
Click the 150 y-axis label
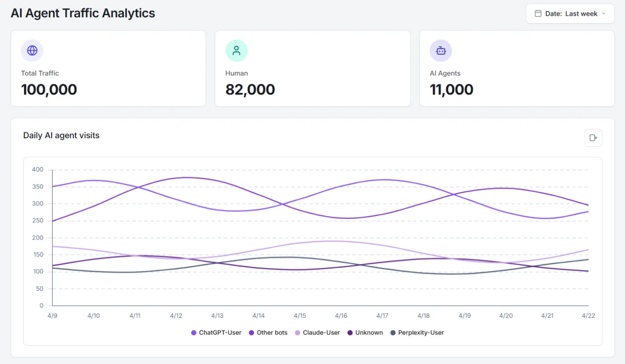click(38, 255)
